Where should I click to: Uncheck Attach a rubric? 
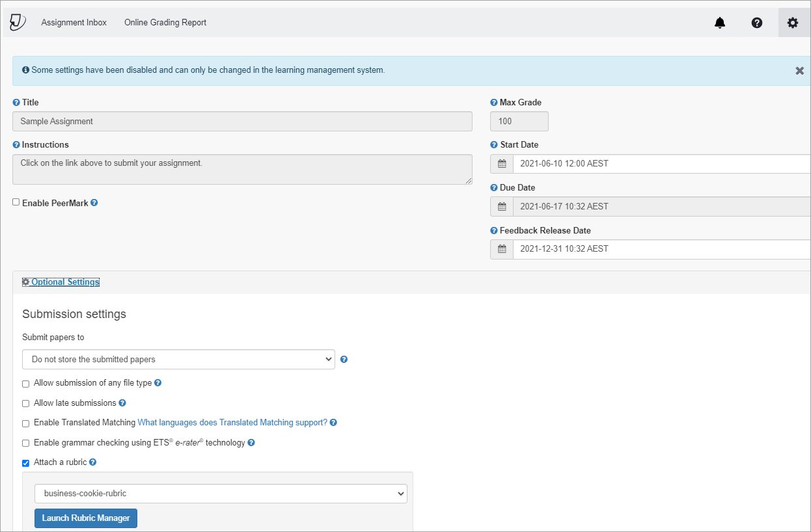coord(26,463)
